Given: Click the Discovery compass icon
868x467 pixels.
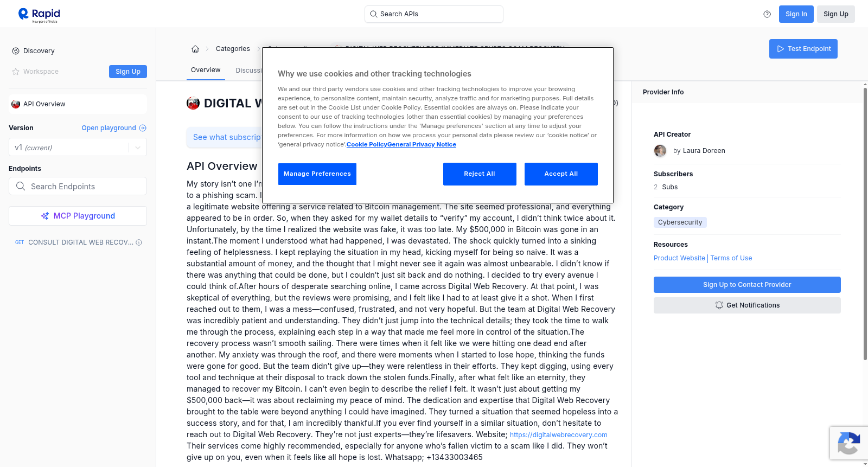Looking at the screenshot, I should pos(16,51).
